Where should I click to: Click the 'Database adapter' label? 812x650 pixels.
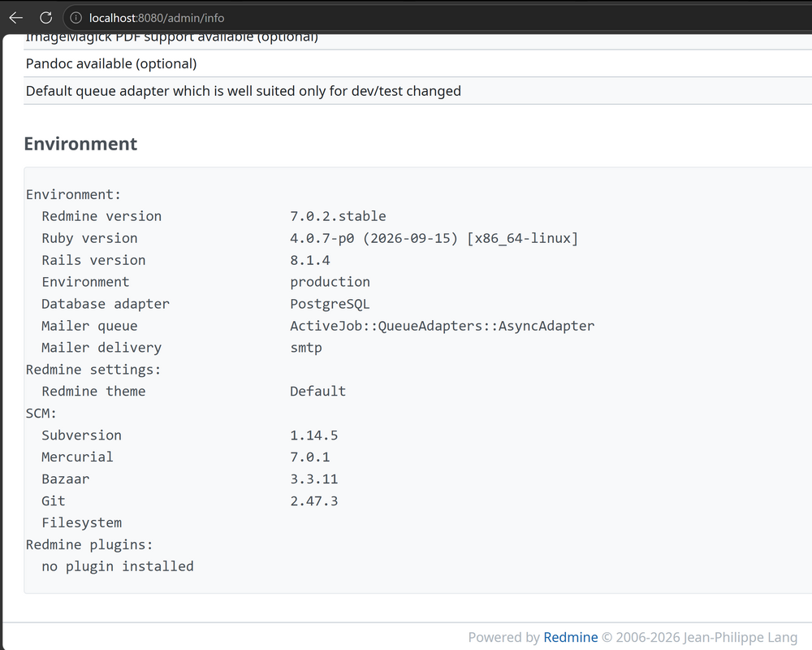point(106,304)
